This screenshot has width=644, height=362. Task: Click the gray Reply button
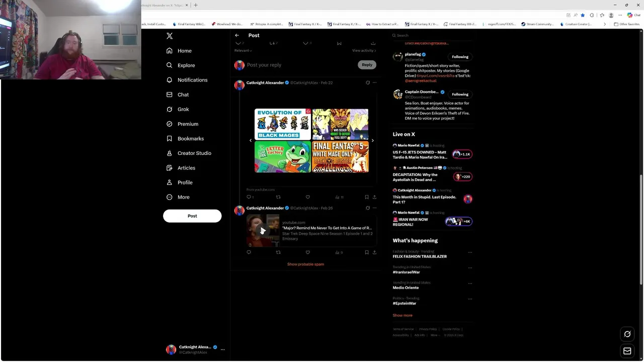[367, 65]
